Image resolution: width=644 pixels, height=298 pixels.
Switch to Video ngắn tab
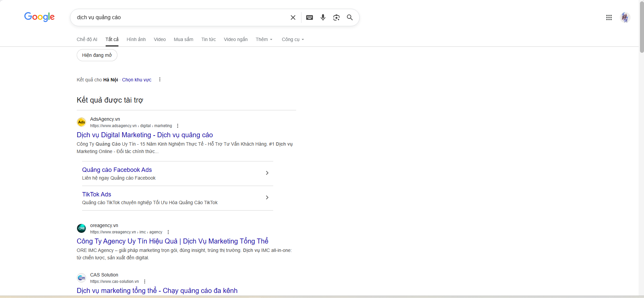[236, 39]
